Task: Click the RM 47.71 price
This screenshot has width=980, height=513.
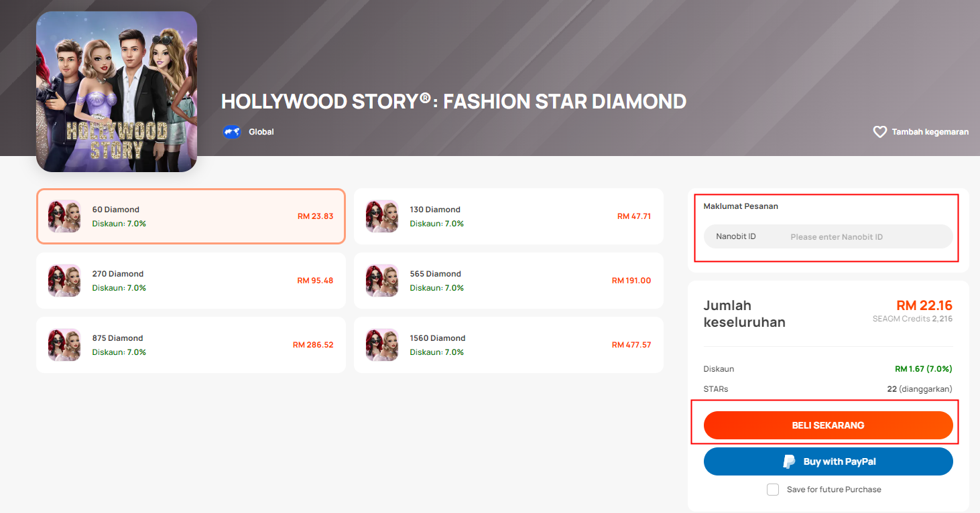Action: tap(634, 216)
